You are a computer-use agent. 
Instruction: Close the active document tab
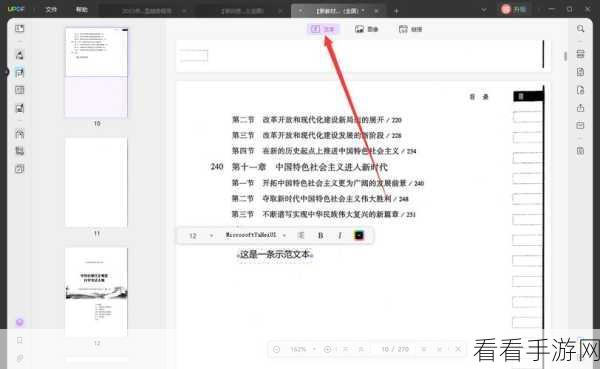pyautogui.click(x=377, y=11)
